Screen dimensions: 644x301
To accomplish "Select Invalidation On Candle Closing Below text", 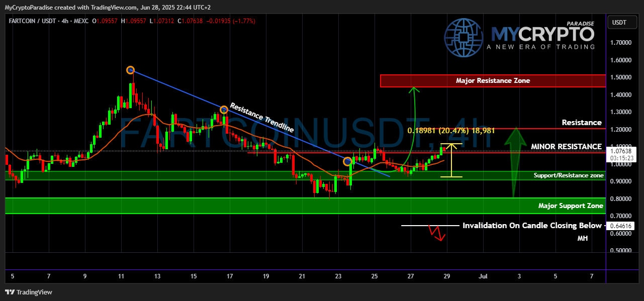I will (x=532, y=226).
